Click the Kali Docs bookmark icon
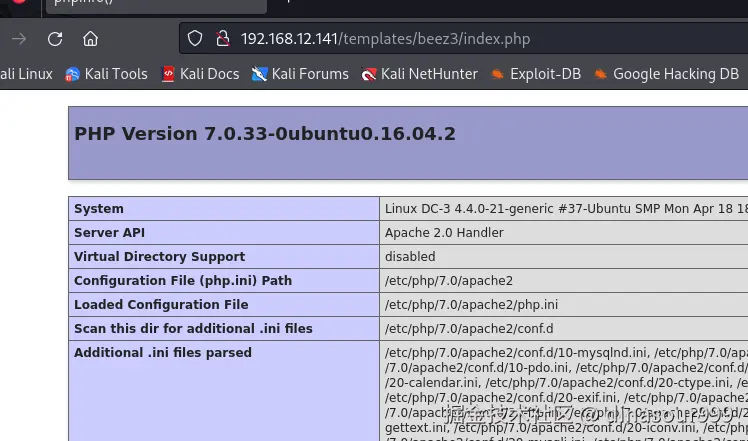748x441 pixels. (x=168, y=74)
